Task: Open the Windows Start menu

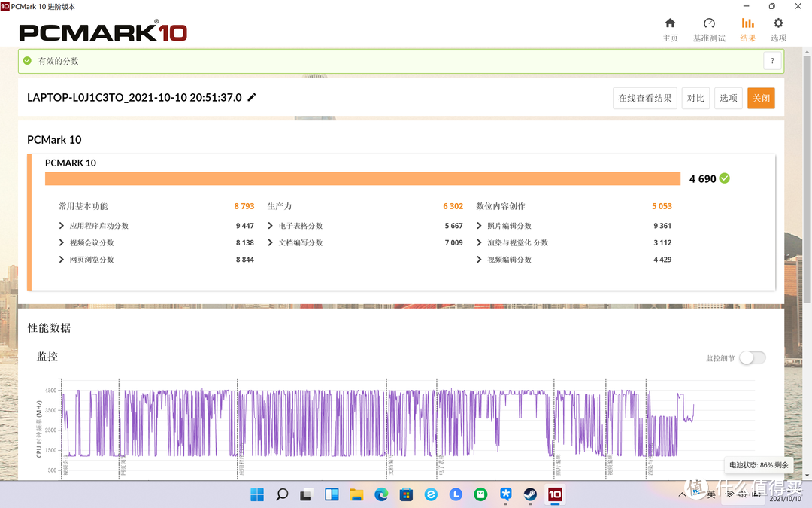Action: click(x=257, y=494)
